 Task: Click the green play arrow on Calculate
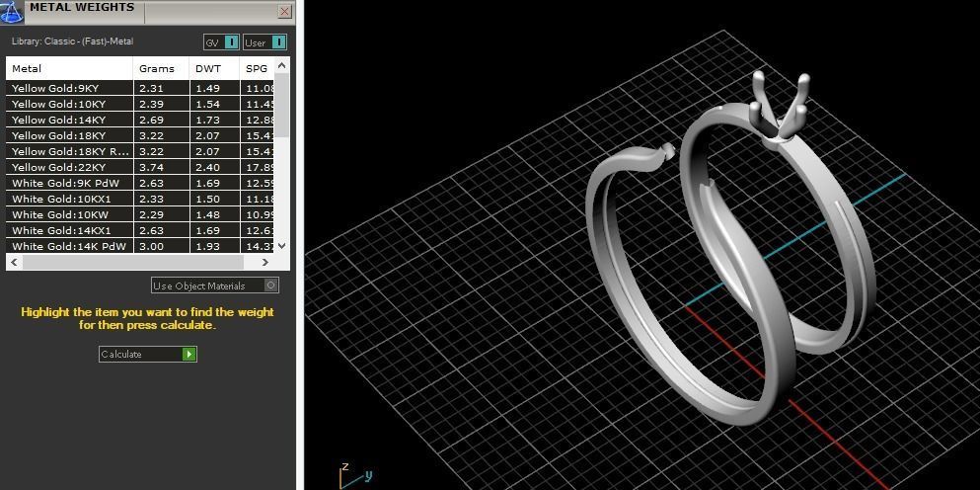(188, 355)
